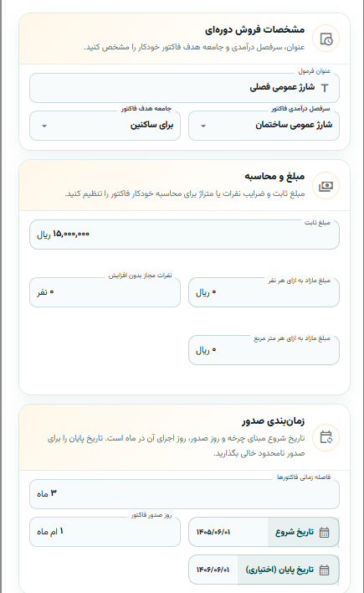Screen dimensions: 364x593
Task: Click the تاریخ شروع date picker button
Action: [x=303, y=532]
